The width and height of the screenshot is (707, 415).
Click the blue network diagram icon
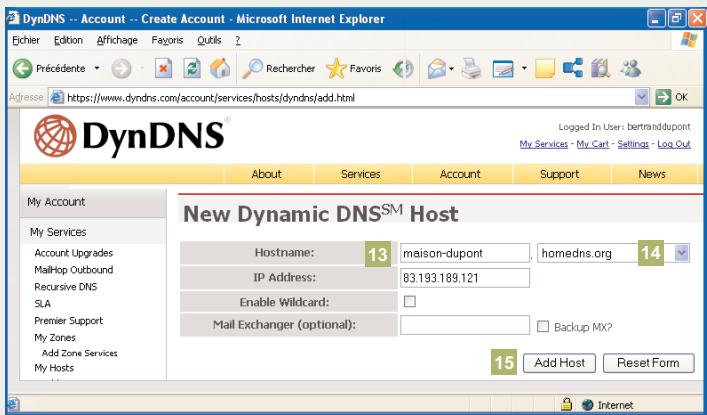click(573, 68)
